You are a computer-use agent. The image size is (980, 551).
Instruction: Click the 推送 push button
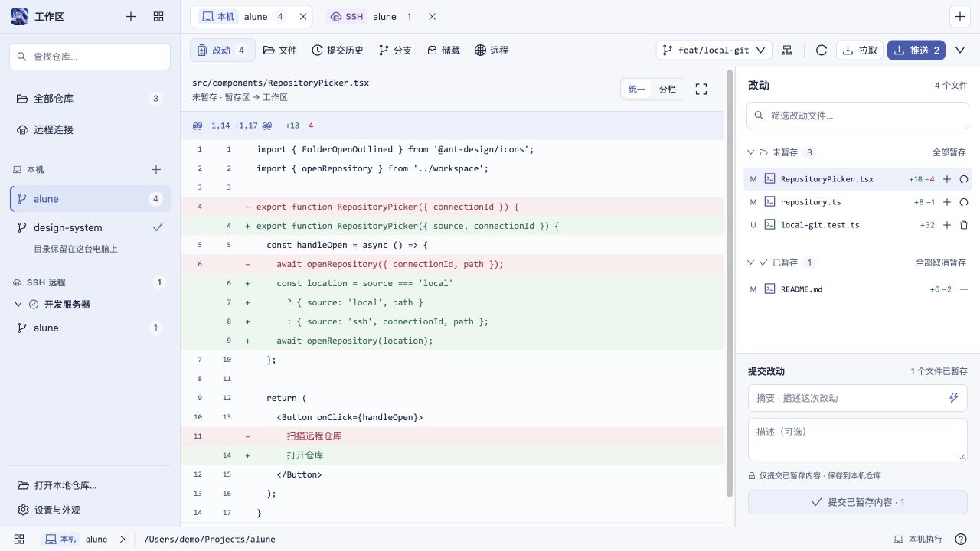(x=916, y=51)
